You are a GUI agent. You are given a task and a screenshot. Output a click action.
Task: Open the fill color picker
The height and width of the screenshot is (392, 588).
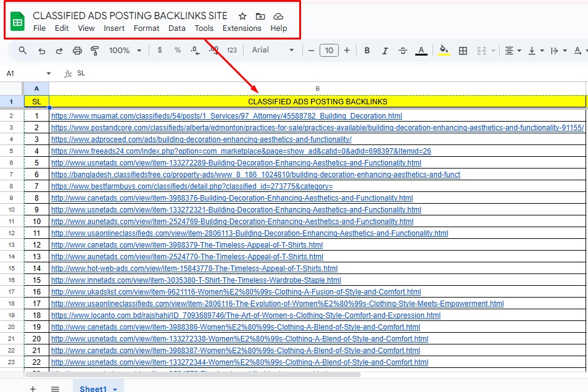443,51
